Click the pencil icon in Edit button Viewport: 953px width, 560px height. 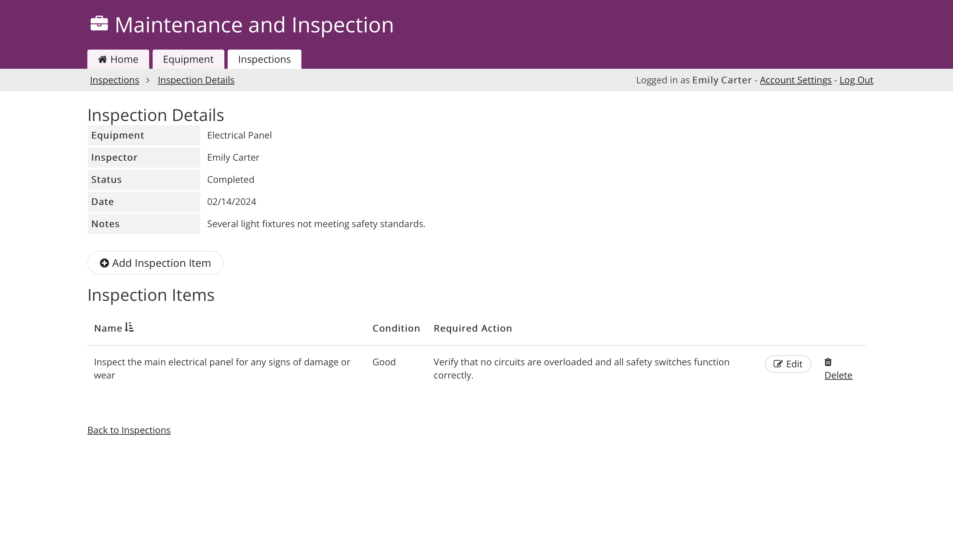coord(778,364)
